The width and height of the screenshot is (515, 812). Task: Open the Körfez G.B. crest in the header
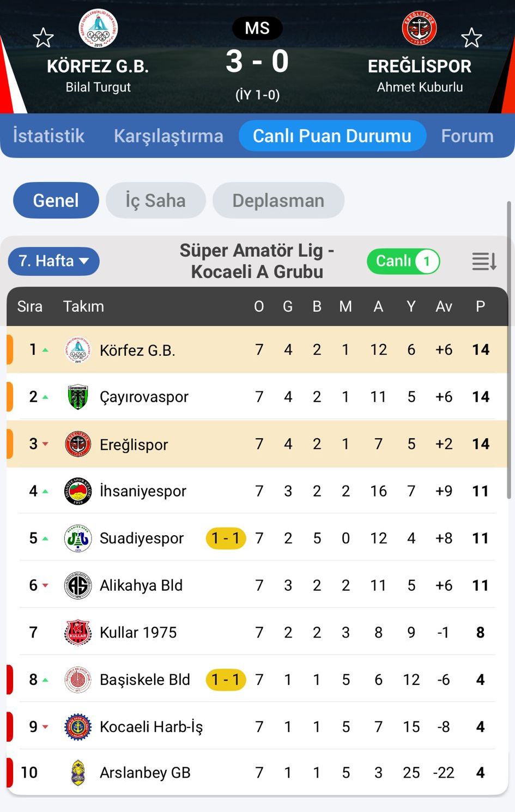click(x=98, y=29)
